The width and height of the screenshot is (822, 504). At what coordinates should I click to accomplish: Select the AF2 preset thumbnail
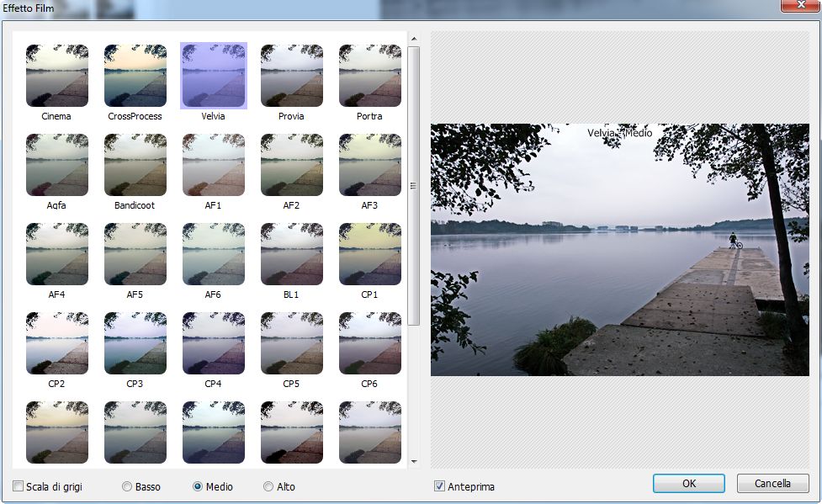pyautogui.click(x=291, y=165)
